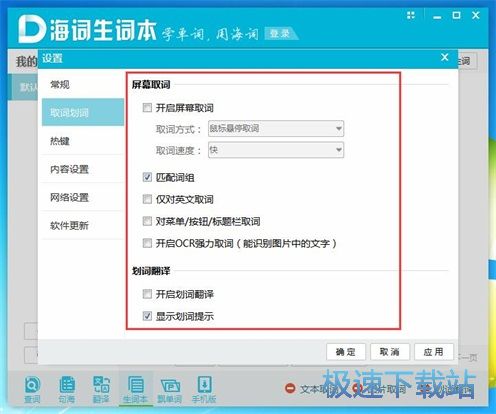Close the 设置 dialog
The image size is (496, 414).
pos(444,57)
